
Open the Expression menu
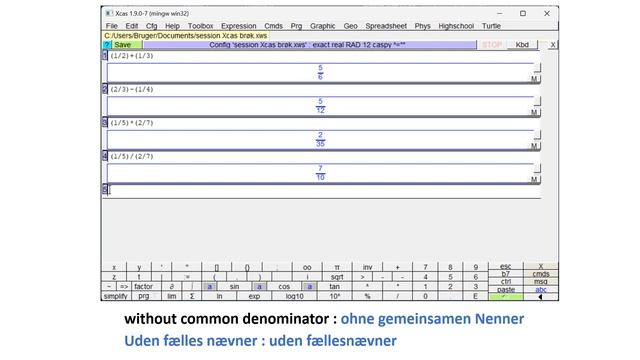pos(239,26)
